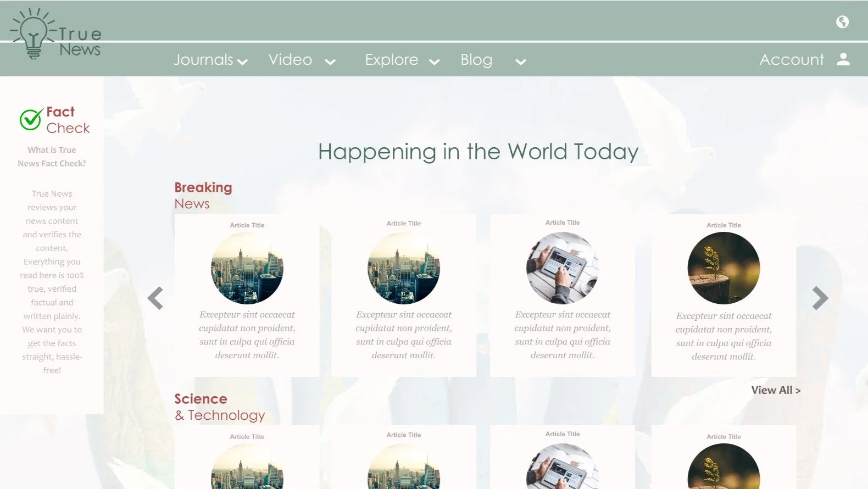Click Article Title on first Breaking News card
The image size is (868, 489).
pos(247,225)
